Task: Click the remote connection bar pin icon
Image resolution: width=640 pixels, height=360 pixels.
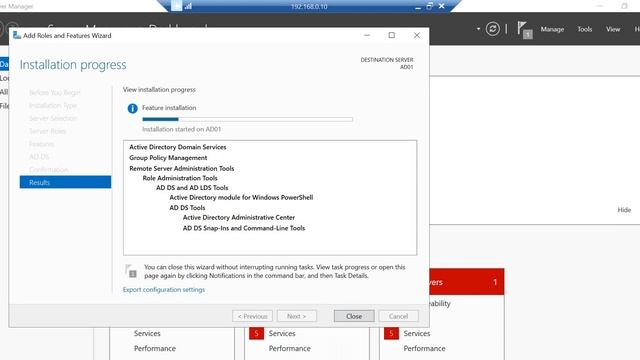Action: (x=177, y=6)
